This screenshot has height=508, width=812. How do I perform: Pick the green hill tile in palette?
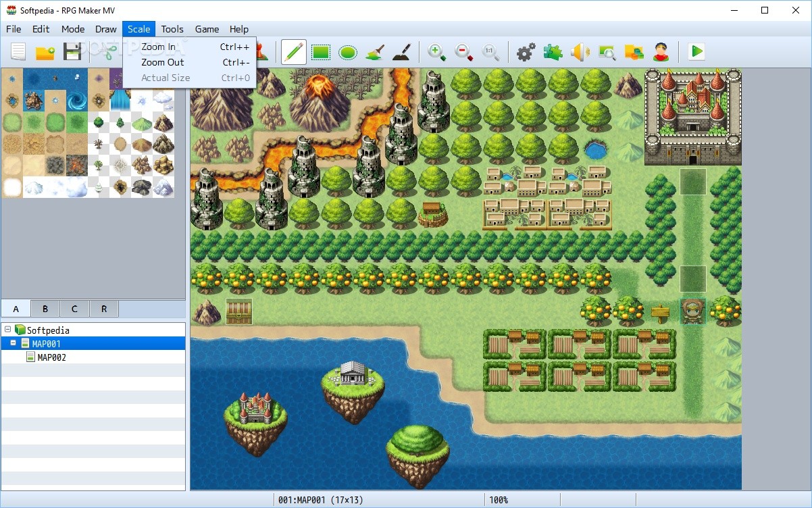coord(142,122)
